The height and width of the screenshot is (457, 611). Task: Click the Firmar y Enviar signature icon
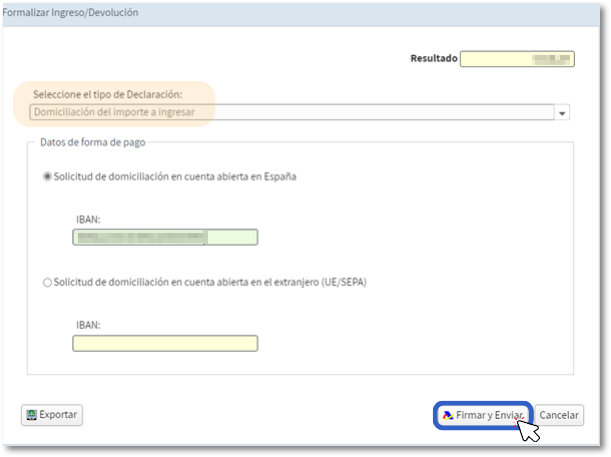coord(447,415)
